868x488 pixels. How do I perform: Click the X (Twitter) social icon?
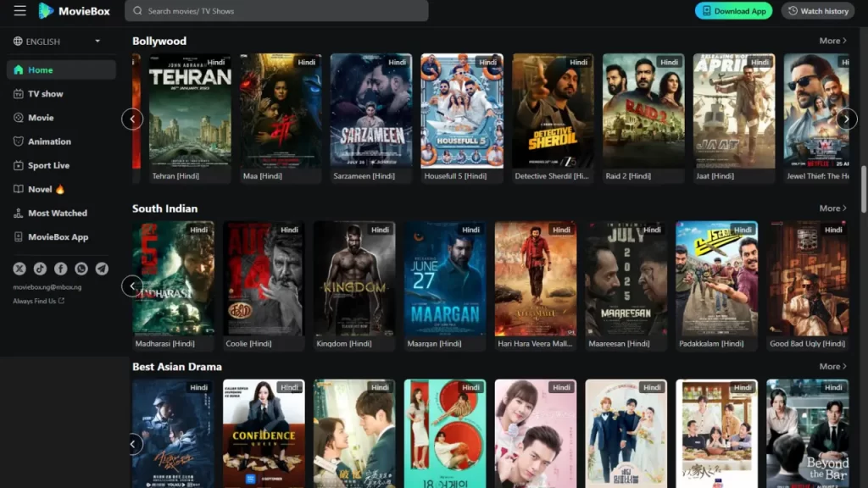pos(19,269)
